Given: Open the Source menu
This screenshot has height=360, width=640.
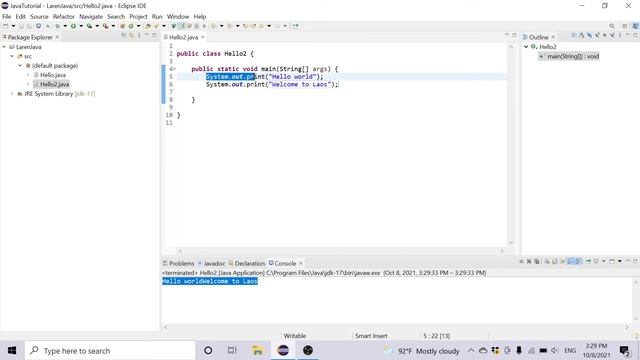Looking at the screenshot, I should tap(39, 16).
